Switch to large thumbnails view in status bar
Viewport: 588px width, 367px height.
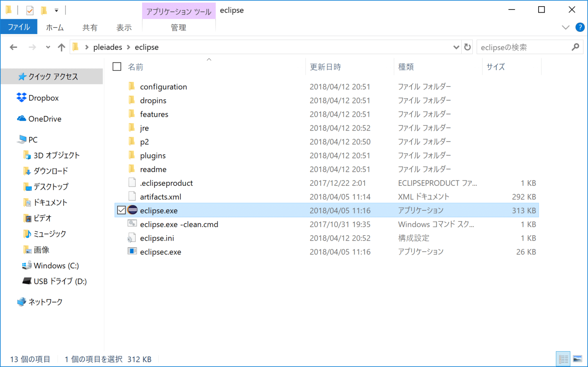pos(577,359)
